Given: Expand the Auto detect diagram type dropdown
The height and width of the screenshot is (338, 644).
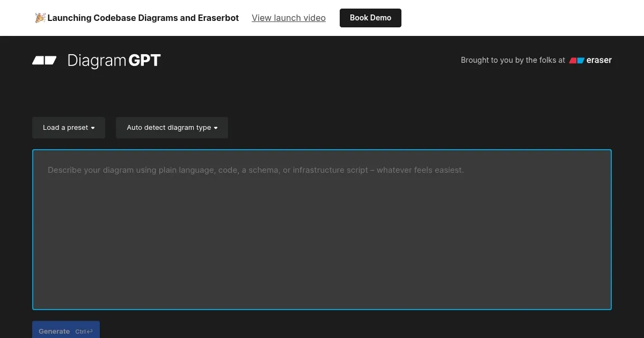Looking at the screenshot, I should [172, 128].
